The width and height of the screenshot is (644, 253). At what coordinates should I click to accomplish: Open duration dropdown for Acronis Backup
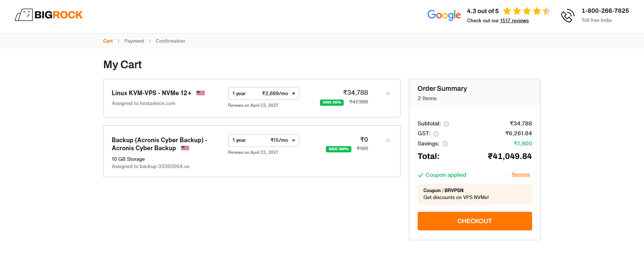click(x=264, y=140)
